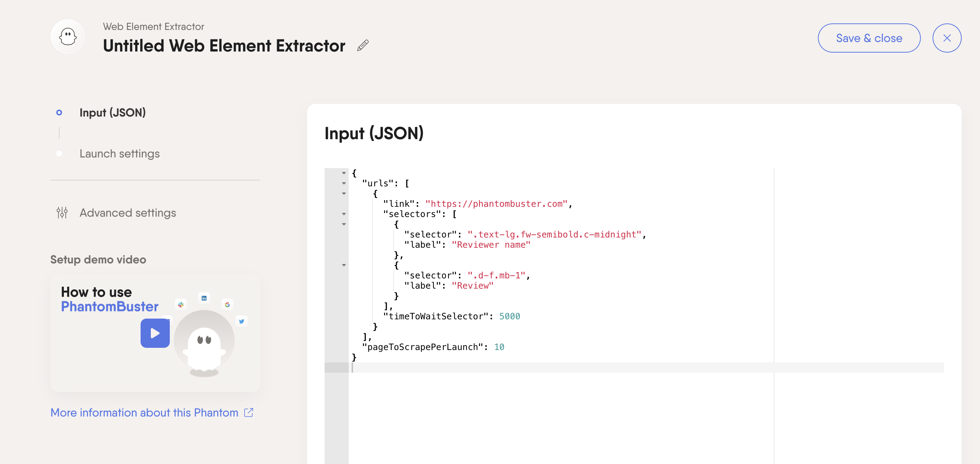
Task: Click the "Review" label value
Action: point(472,286)
